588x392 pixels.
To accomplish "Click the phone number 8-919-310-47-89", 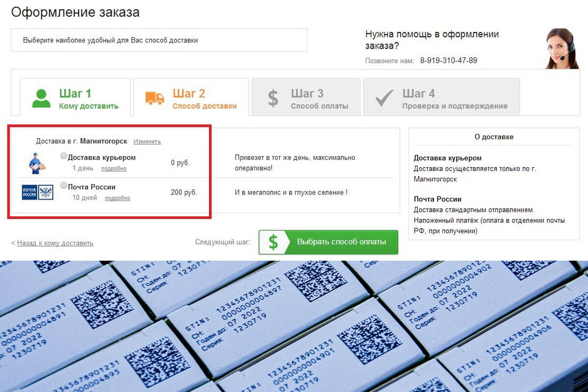I will click(448, 61).
